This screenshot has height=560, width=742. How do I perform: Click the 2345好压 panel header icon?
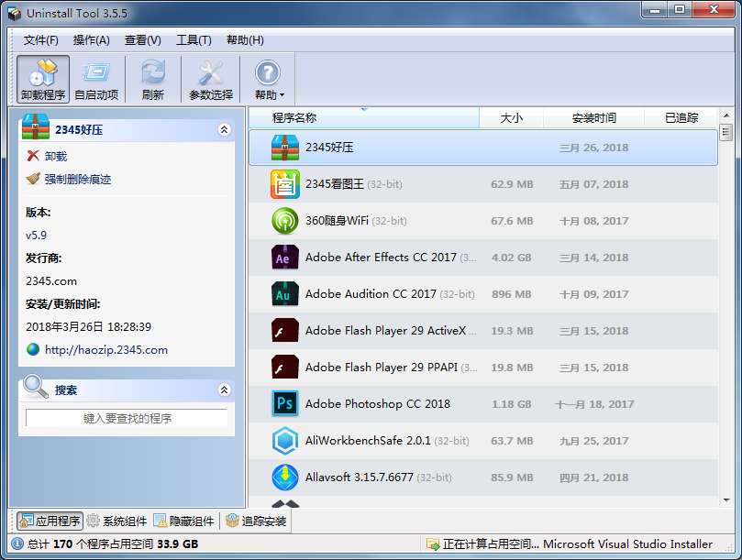pyautogui.click(x=36, y=126)
